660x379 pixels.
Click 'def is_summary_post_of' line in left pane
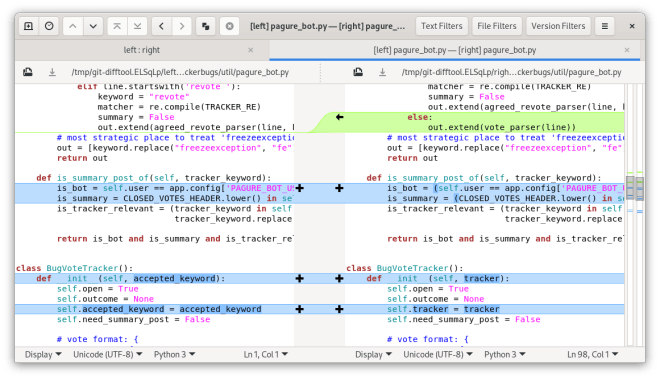(x=154, y=178)
